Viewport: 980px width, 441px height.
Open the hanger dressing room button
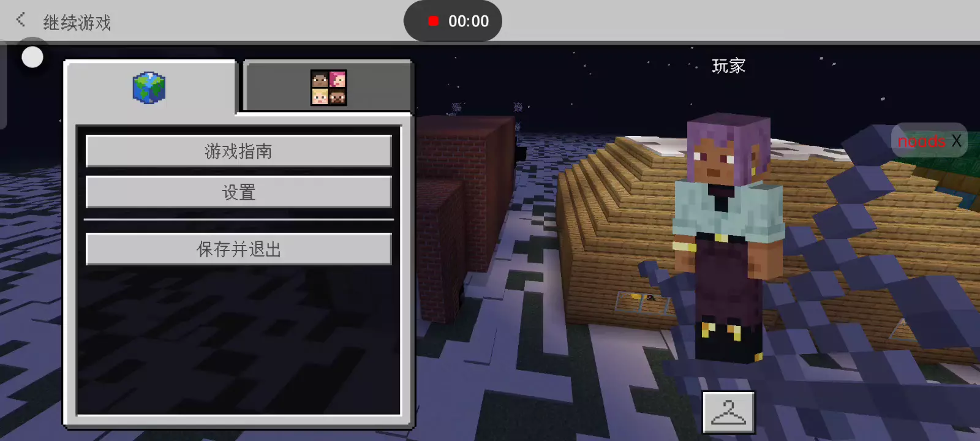click(728, 412)
